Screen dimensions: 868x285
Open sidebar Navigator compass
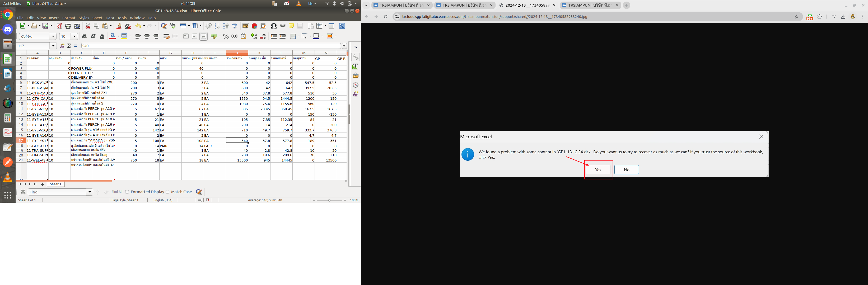click(x=356, y=85)
